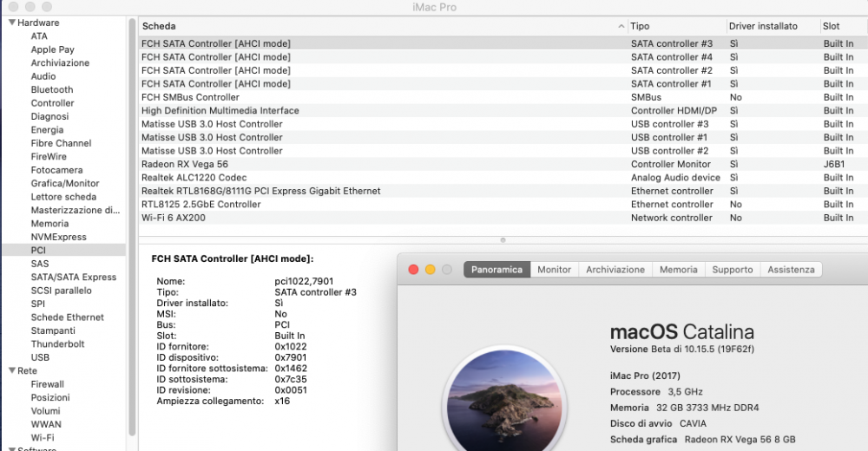The height and width of the screenshot is (451, 868).
Task: Click the sidebar vertical scrollbar
Action: click(x=132, y=227)
